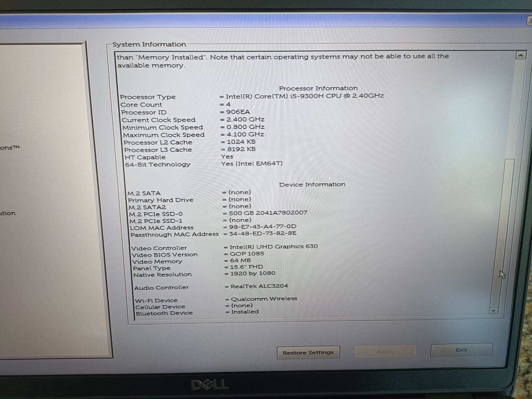Click the HT Capable label
The height and width of the screenshot is (399, 532).
pos(145,157)
